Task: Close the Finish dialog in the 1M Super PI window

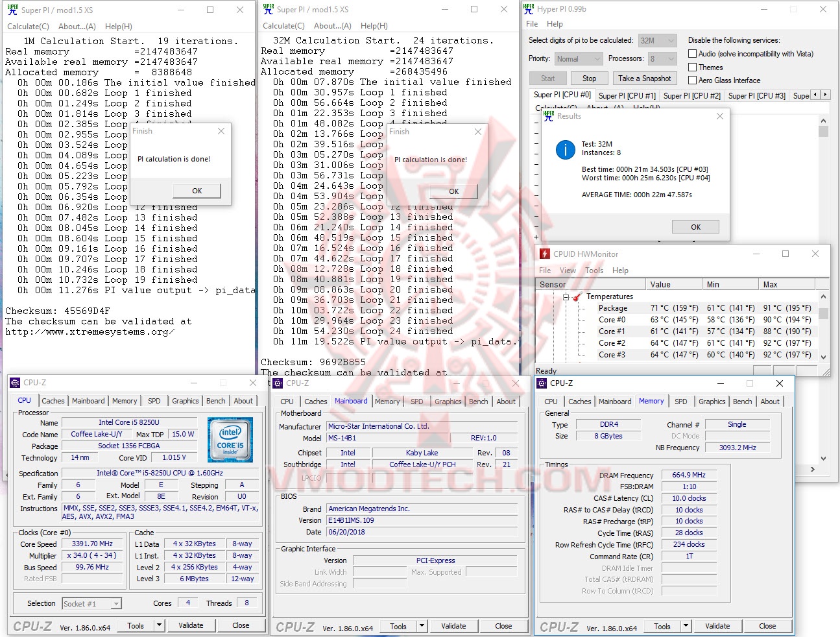Action: (221, 131)
